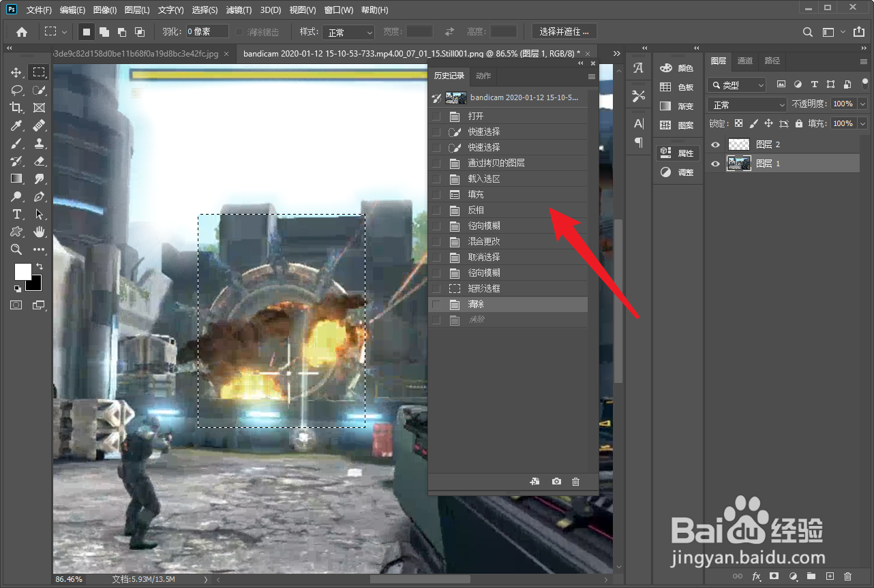
Task: Delete current state in History panel
Action: tap(575, 482)
